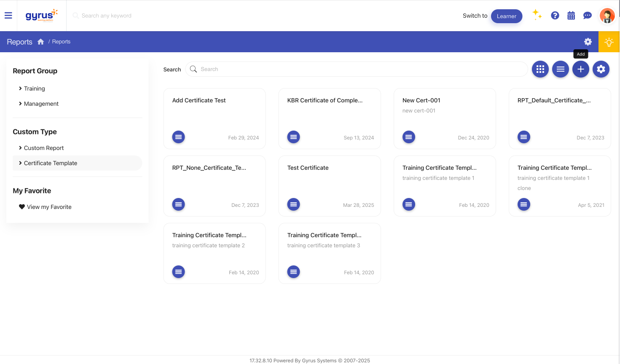
Task: Open the calendar icon in header
Action: [x=571, y=16]
